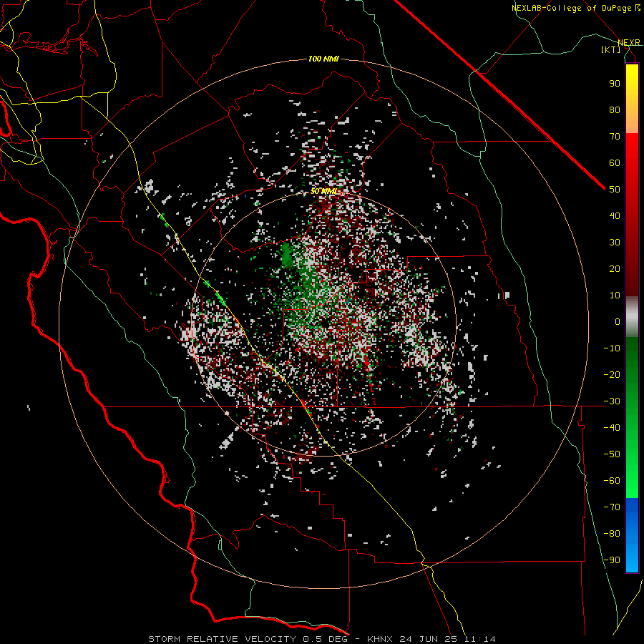Viewport: 644px width, 644px height.
Task: Click the -50 scale label
Action: 612,454
